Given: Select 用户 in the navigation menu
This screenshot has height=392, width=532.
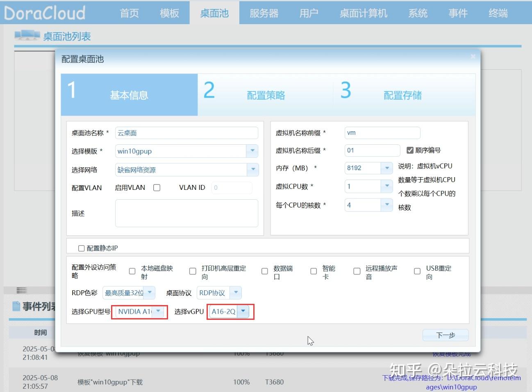Looking at the screenshot, I should (309, 13).
